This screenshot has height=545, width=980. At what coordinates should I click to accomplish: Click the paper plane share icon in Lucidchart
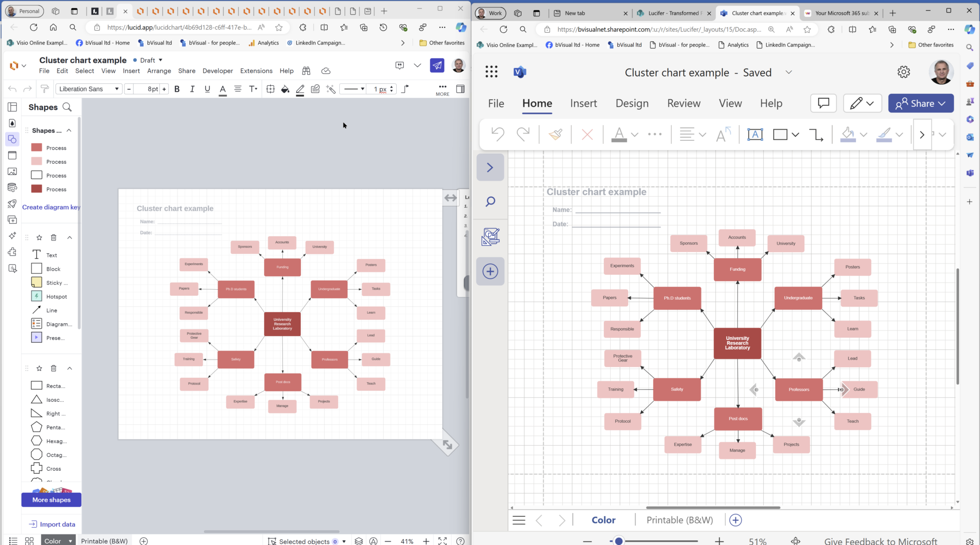tap(437, 66)
